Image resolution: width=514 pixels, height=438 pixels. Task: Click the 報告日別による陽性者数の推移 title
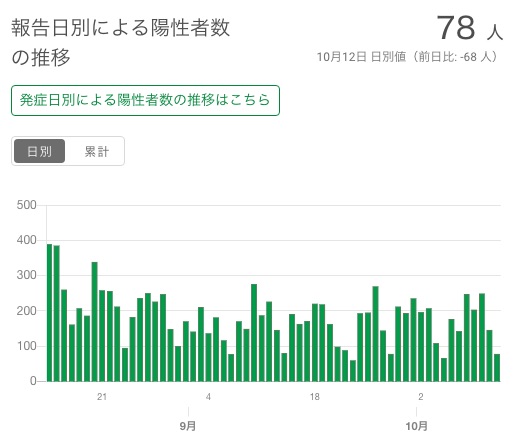121,42
